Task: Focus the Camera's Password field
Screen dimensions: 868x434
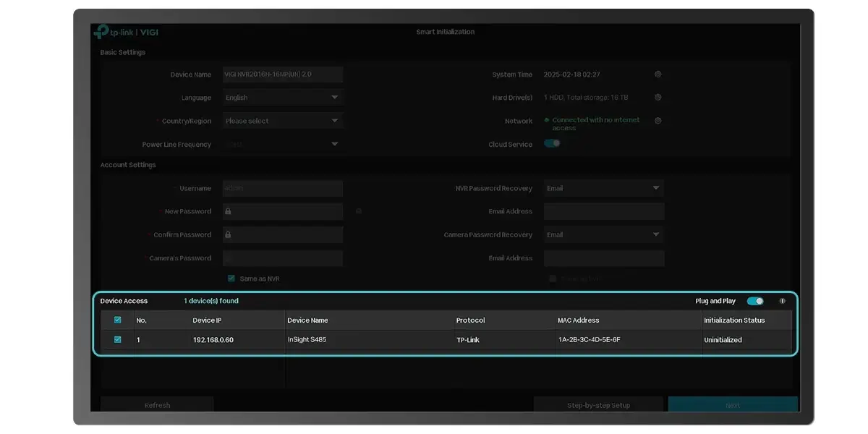Action: [x=283, y=258]
